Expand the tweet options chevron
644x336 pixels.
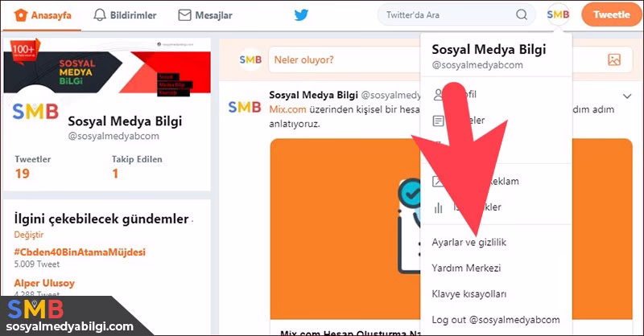628,96
